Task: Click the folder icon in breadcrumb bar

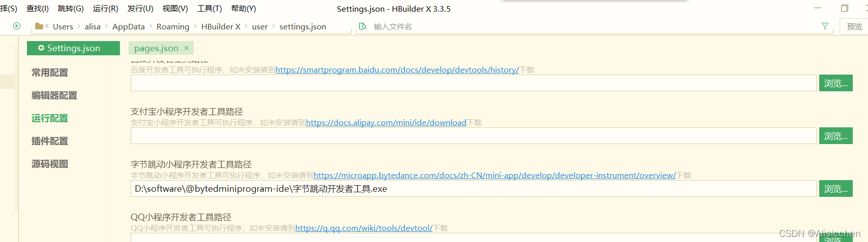Action: click(39, 26)
